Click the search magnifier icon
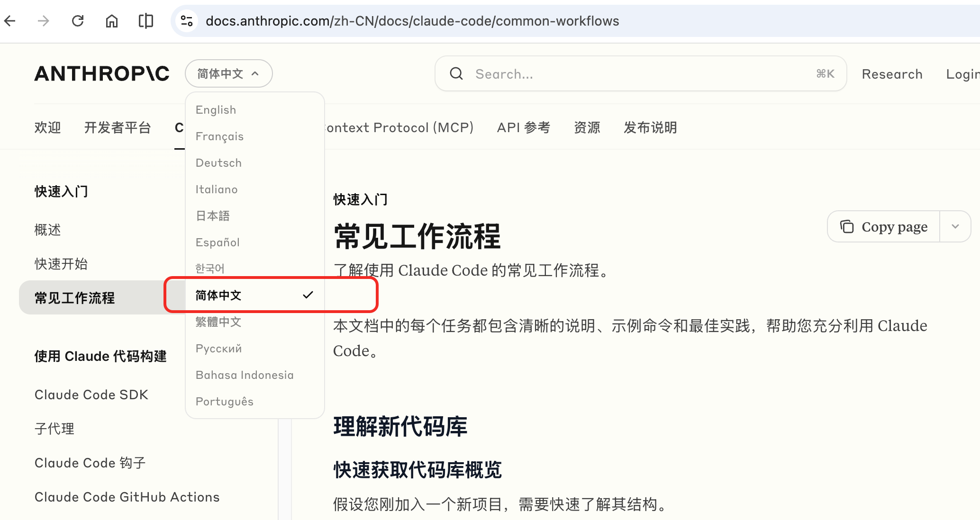This screenshot has width=980, height=520. click(456, 73)
